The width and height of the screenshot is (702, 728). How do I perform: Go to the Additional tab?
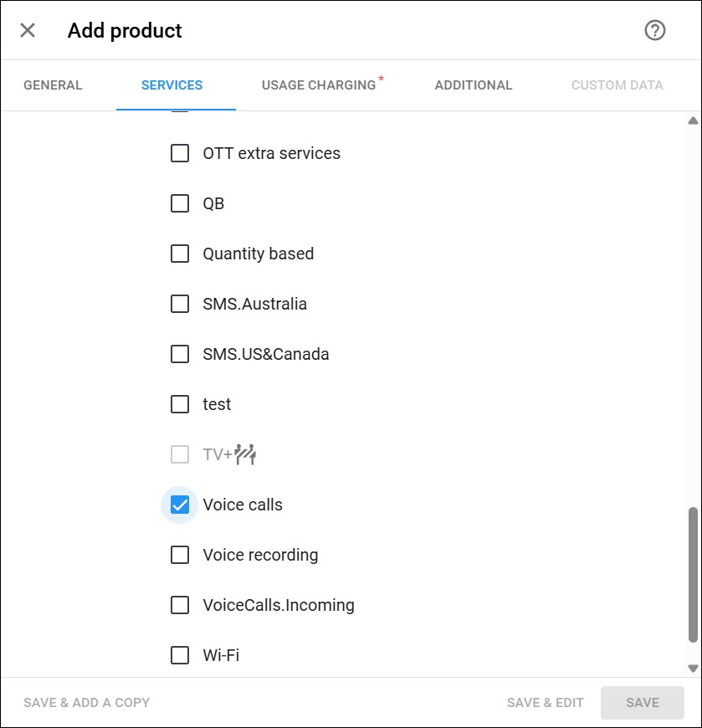tap(473, 85)
